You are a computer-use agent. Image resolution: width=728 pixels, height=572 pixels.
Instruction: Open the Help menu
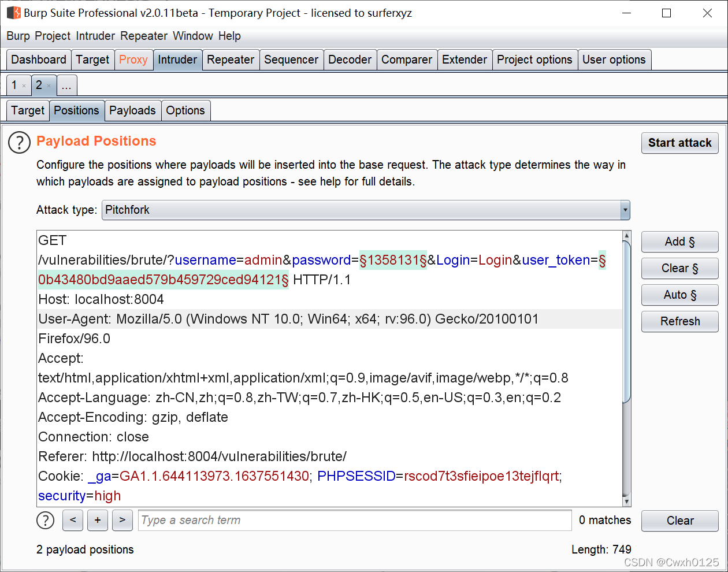[x=229, y=36]
